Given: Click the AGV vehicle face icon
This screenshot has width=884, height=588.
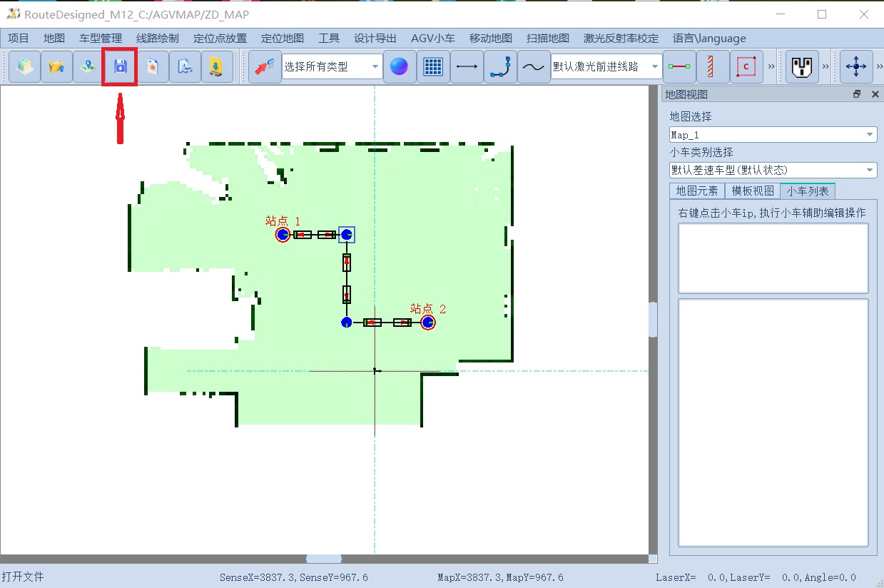Looking at the screenshot, I should click(x=803, y=67).
